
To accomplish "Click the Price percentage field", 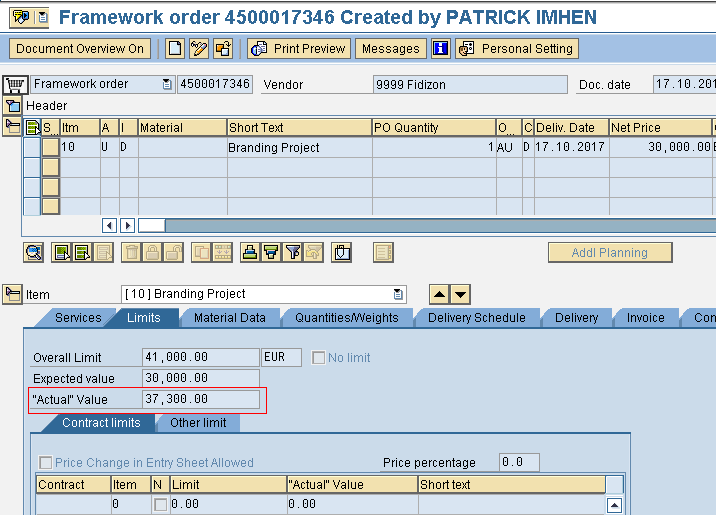I will 519,462.
